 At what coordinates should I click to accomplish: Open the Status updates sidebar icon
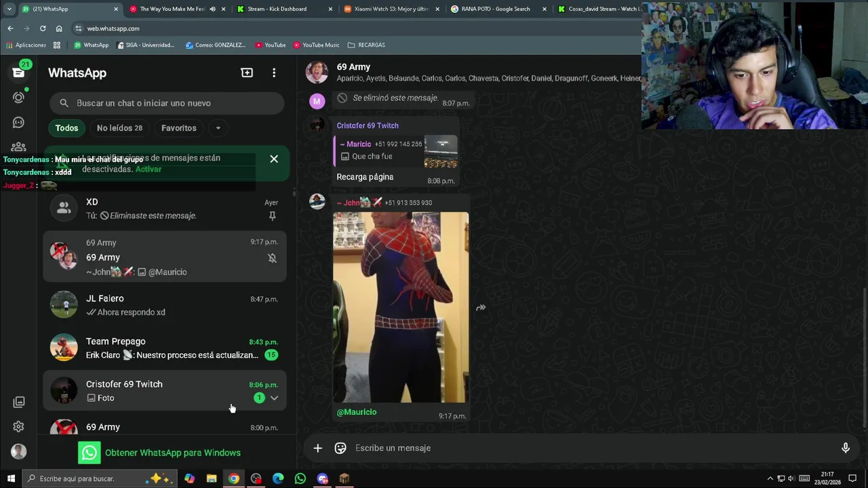click(x=18, y=98)
